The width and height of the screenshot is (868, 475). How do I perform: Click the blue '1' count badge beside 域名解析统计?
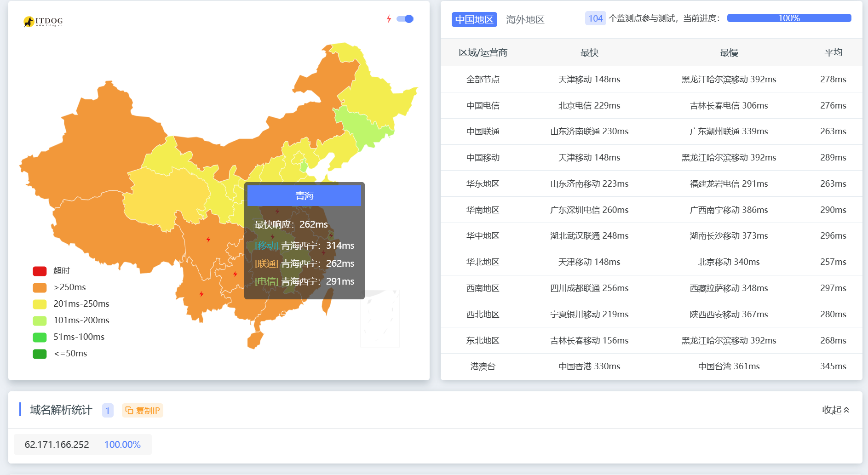(x=107, y=410)
